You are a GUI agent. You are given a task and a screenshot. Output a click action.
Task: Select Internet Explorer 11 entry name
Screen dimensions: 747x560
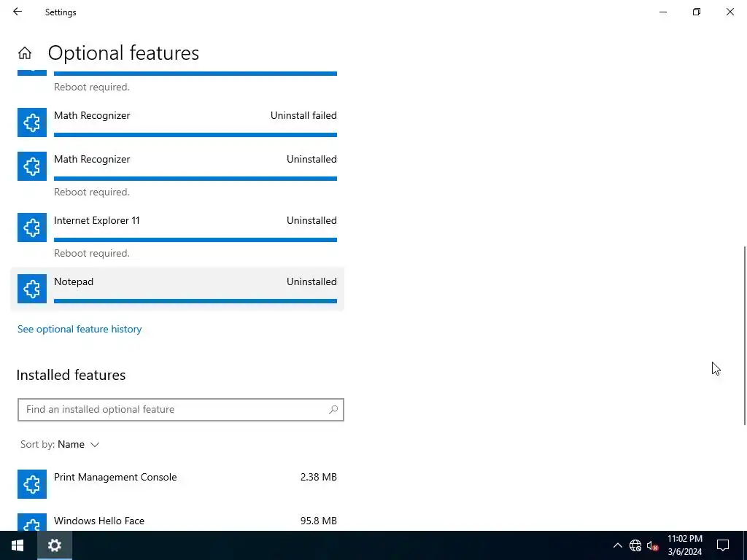(x=97, y=220)
